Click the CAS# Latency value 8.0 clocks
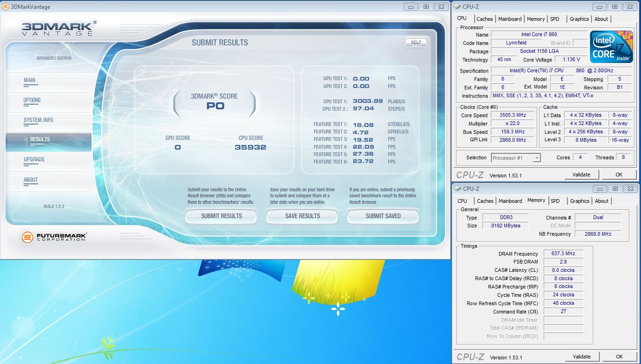 (x=563, y=270)
